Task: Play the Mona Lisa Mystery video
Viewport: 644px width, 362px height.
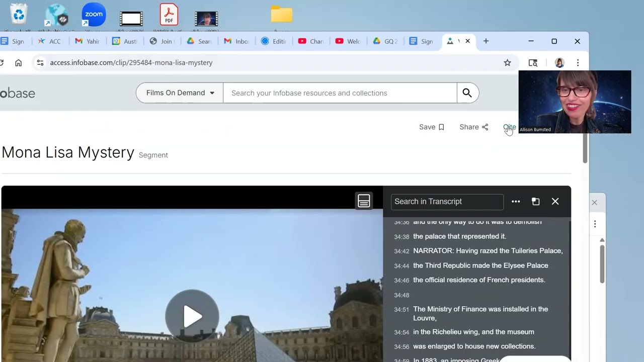Action: [x=192, y=316]
